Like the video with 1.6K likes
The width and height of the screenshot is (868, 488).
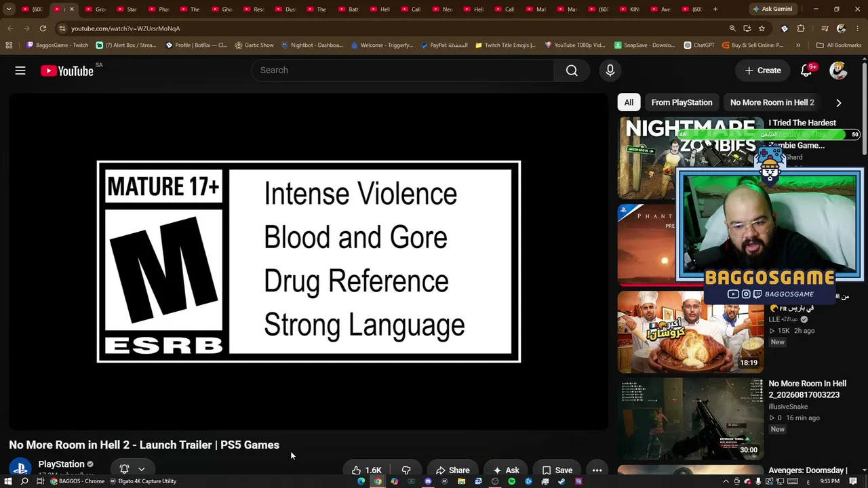(366, 470)
